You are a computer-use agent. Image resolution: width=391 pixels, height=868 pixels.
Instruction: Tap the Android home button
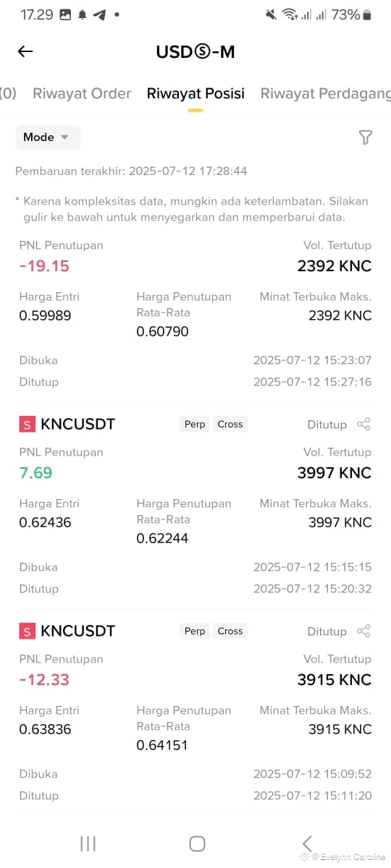tap(197, 843)
